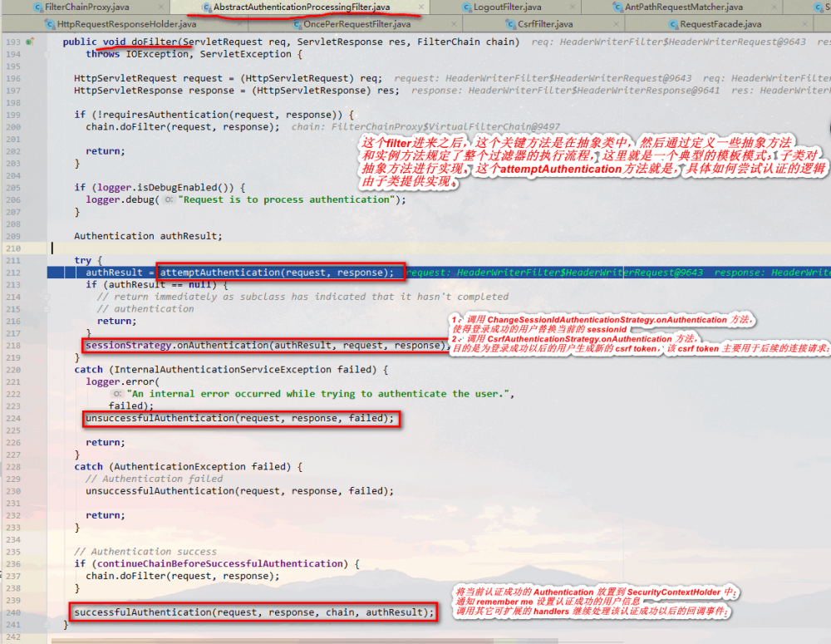Click "throws IOException, ServletException" at line 194
Image resolution: width=831 pixels, height=644 pixels.
point(189,54)
